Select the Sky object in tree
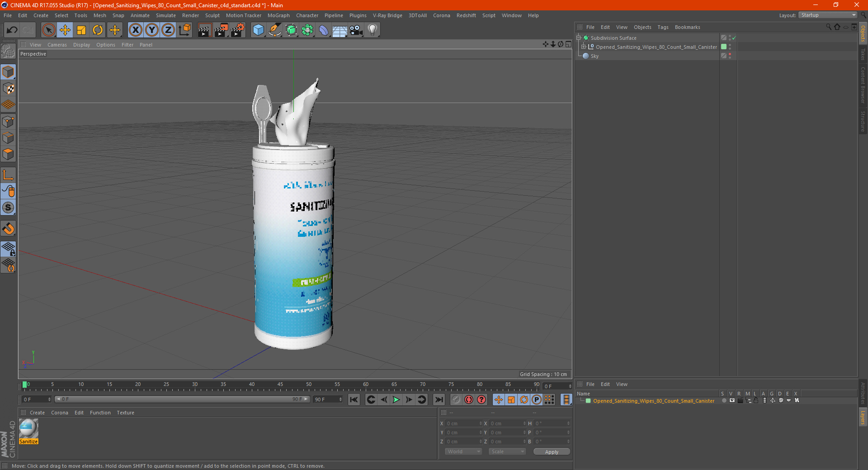The height and width of the screenshot is (470, 868). [594, 56]
